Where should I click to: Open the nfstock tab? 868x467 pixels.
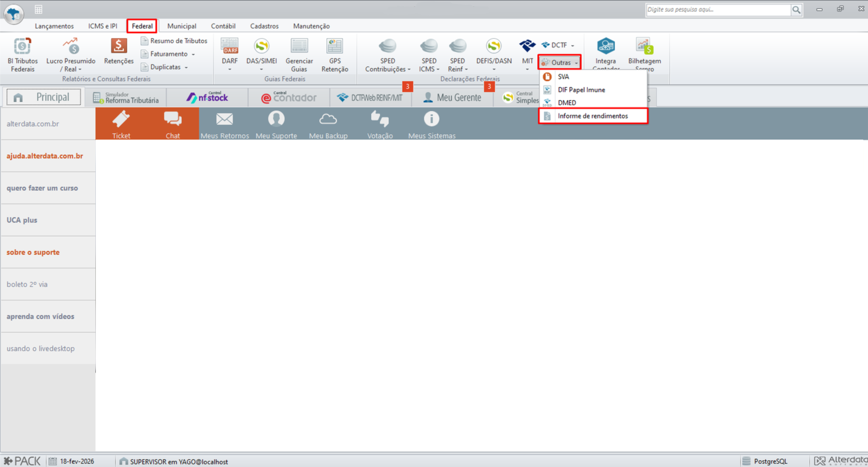point(207,97)
